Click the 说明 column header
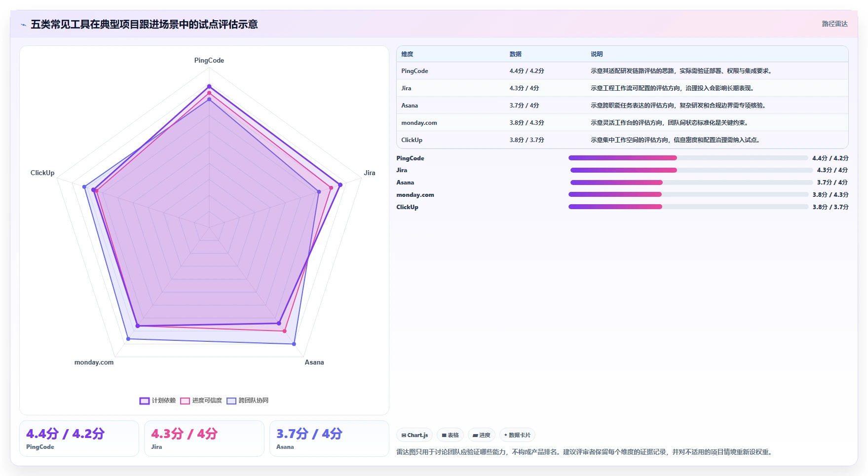This screenshot has height=476, width=868. point(597,54)
